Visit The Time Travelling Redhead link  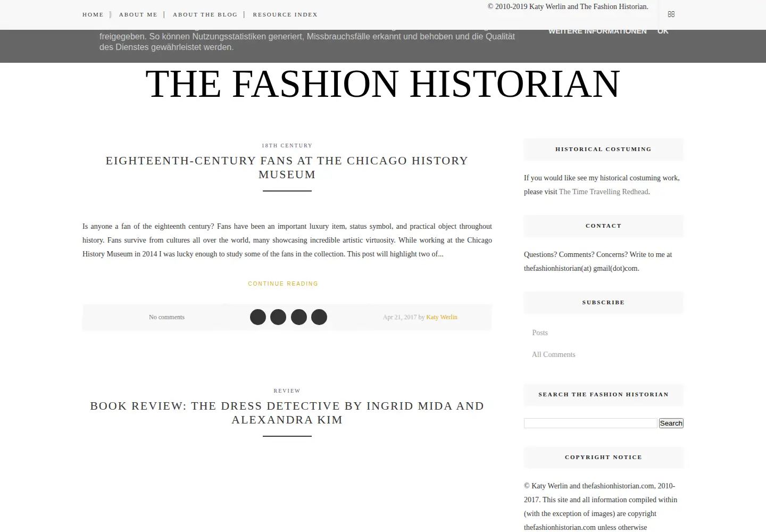click(604, 192)
